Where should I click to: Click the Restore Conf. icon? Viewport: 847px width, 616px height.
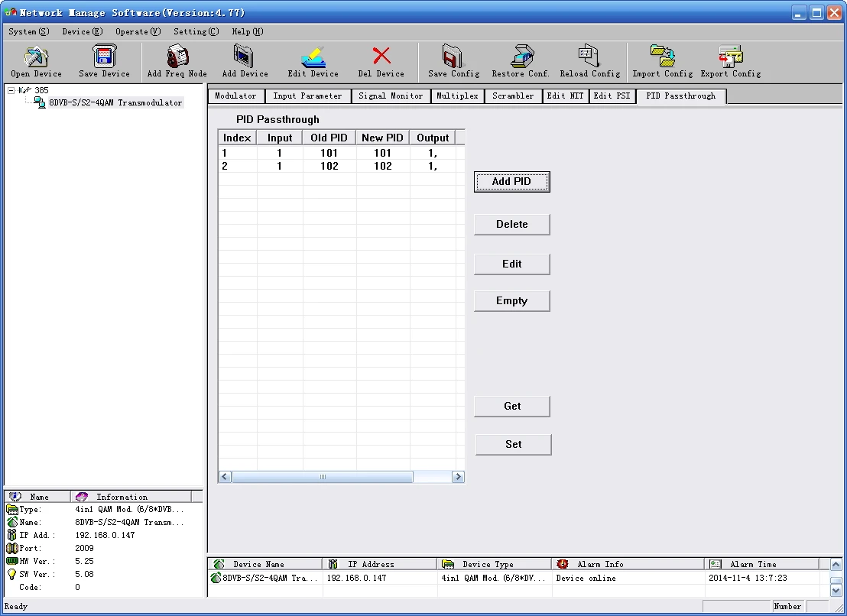(521, 57)
